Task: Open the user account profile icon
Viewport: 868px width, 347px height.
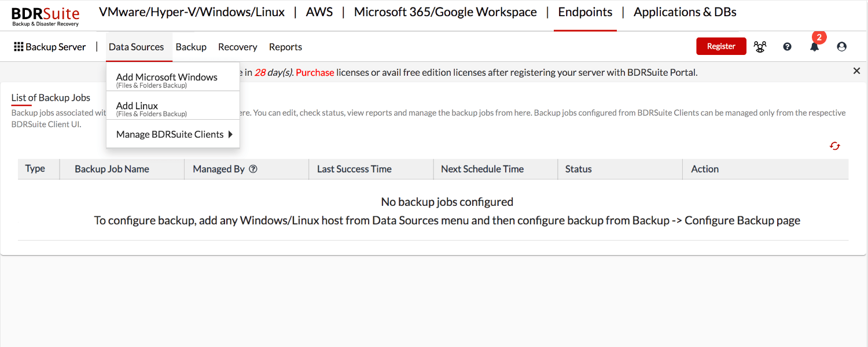Action: pyautogui.click(x=841, y=47)
